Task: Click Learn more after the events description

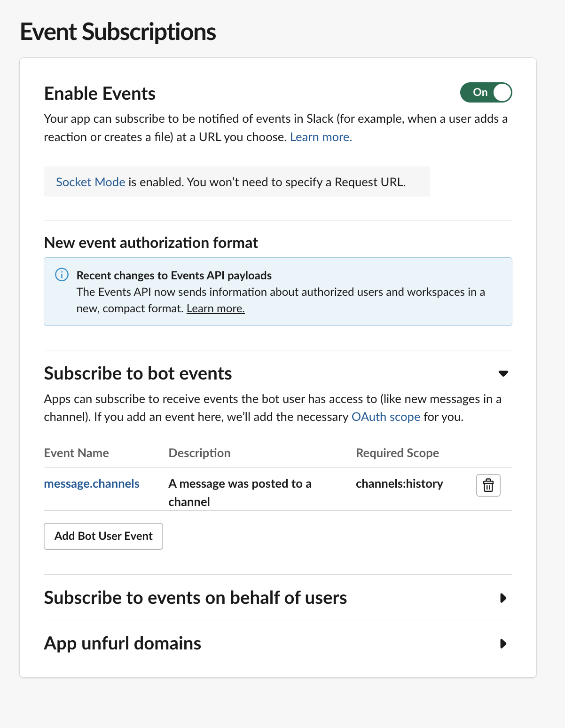Action: tap(321, 137)
